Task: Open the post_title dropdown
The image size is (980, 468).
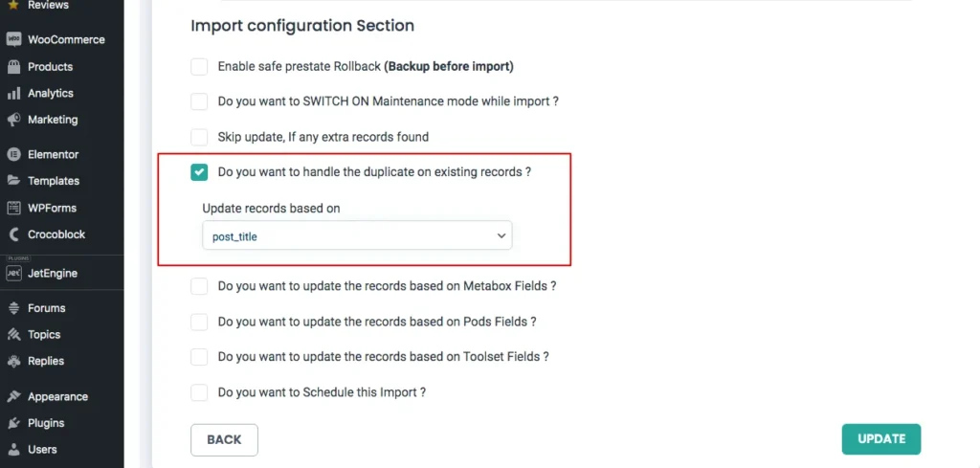Action: (x=357, y=235)
